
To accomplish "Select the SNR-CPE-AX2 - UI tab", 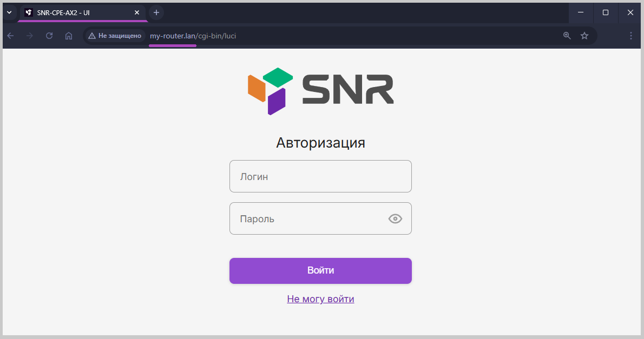I will coord(76,12).
